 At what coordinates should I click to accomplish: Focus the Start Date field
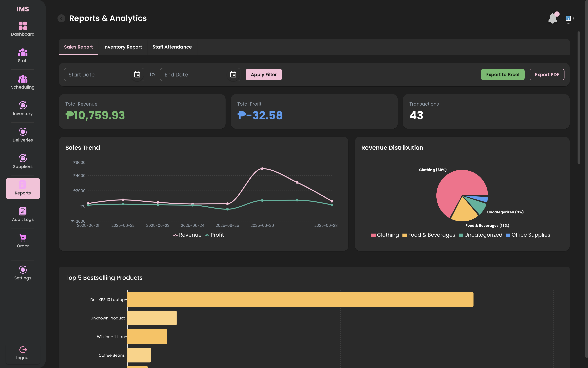pos(104,75)
